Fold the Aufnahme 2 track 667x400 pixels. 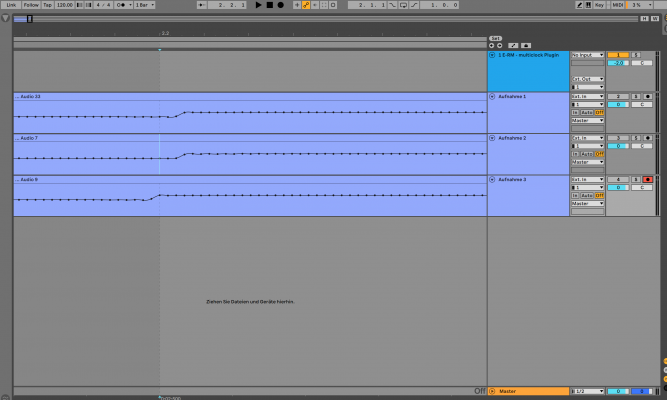[x=492, y=138]
